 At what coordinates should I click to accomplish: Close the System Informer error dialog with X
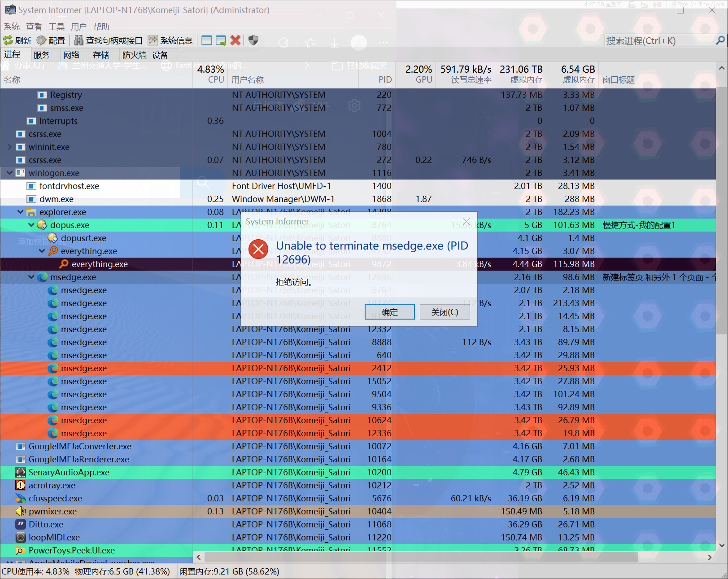click(466, 222)
